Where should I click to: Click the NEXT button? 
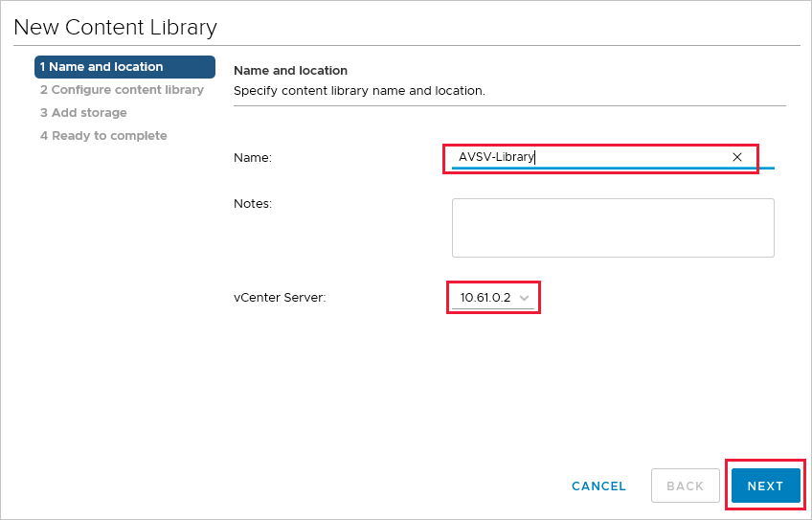click(765, 486)
